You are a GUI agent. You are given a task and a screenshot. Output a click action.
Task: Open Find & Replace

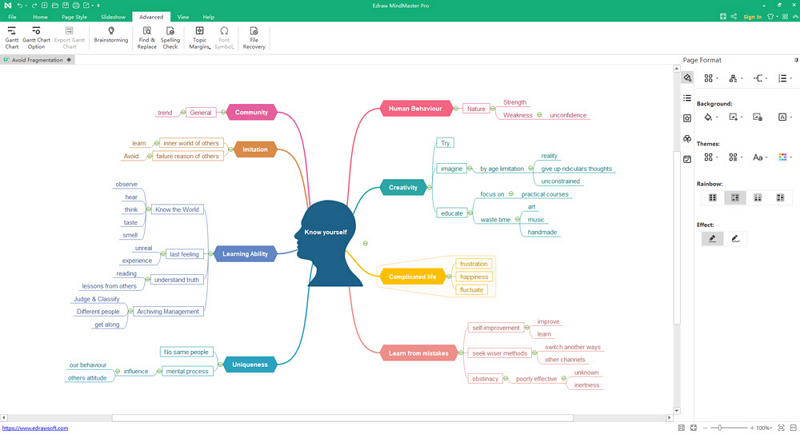click(x=146, y=37)
